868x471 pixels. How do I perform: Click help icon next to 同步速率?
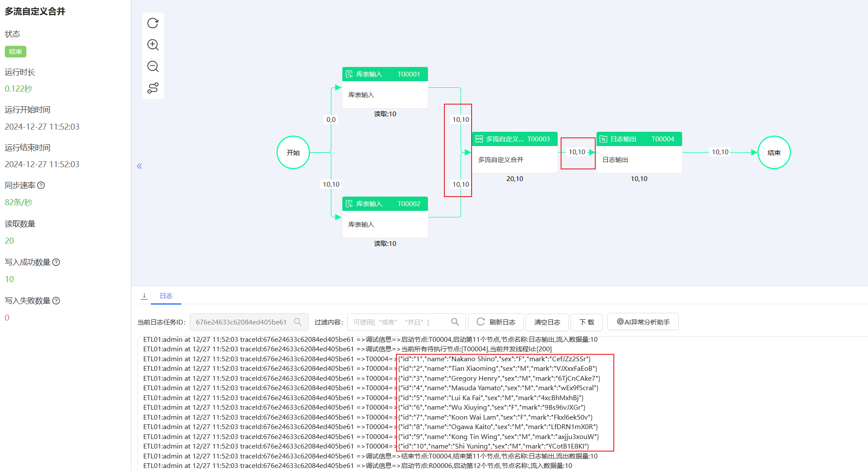coord(41,185)
